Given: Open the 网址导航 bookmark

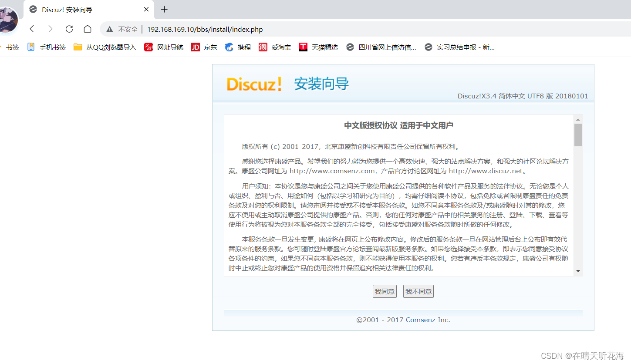Looking at the screenshot, I should pyautogui.click(x=164, y=47).
